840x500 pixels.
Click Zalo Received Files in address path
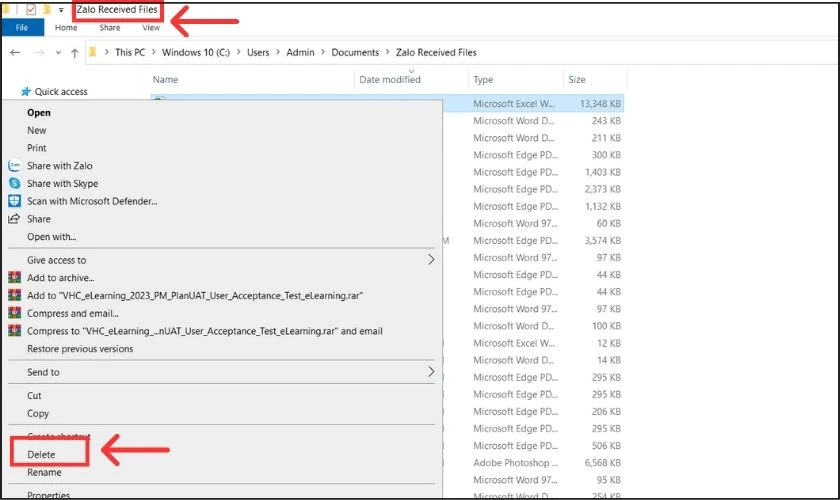click(x=436, y=52)
